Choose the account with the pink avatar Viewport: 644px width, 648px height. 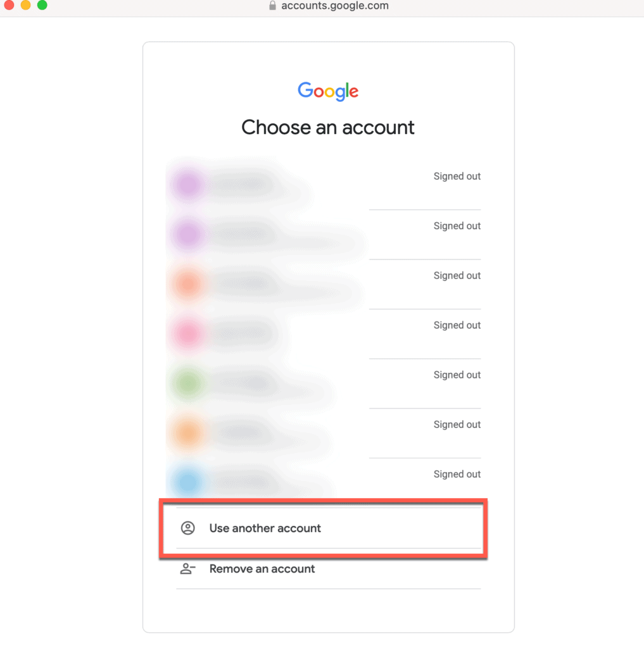pyautogui.click(x=187, y=333)
